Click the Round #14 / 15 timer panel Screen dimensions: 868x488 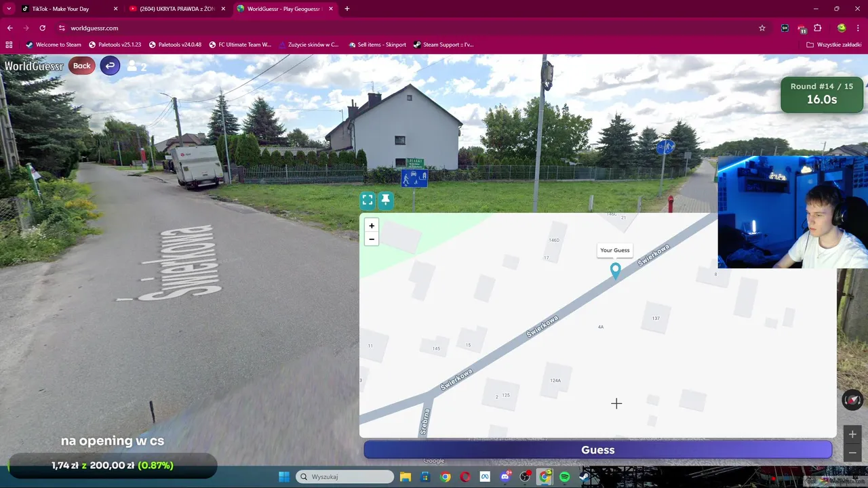tap(822, 94)
